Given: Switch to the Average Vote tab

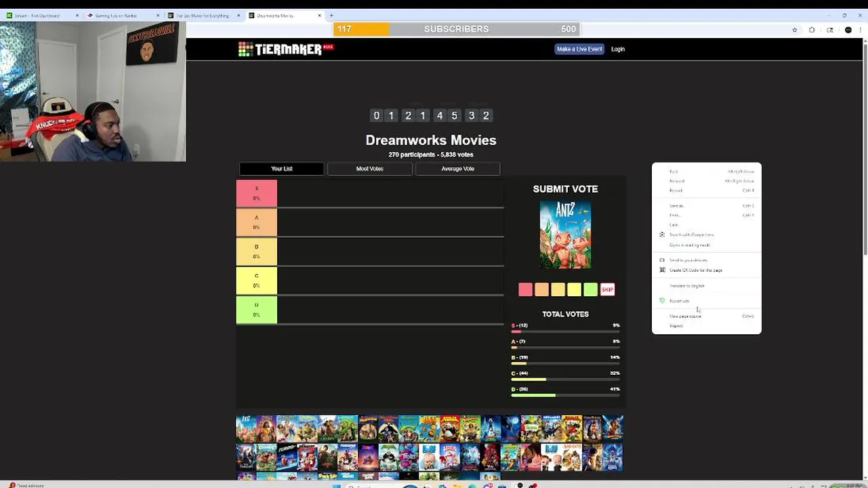Looking at the screenshot, I should point(458,169).
